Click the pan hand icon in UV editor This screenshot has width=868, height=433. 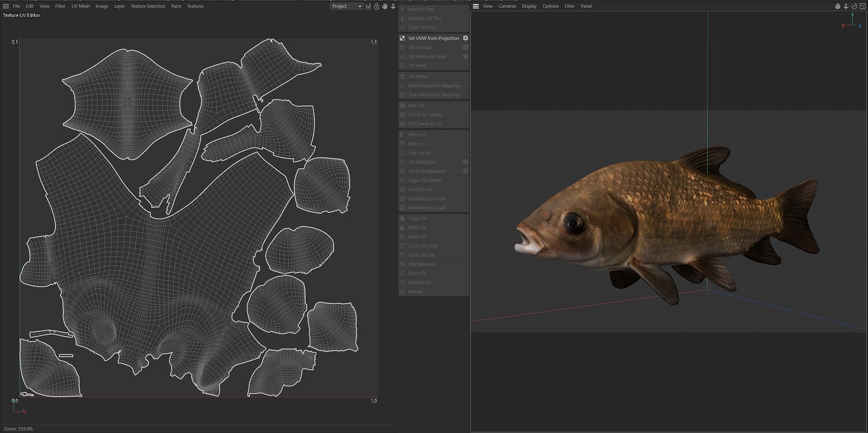click(385, 6)
